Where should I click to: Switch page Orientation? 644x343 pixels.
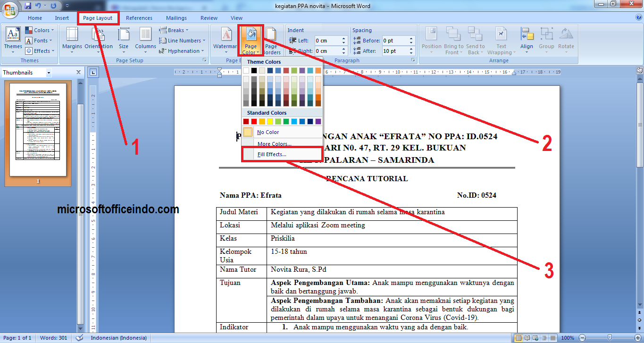pos(98,41)
